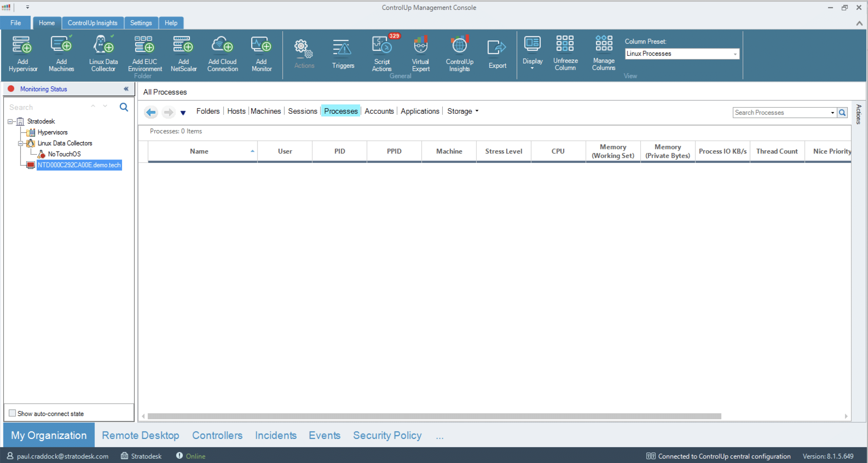Open the Display dropdown menu
The image size is (868, 463).
[x=532, y=53]
